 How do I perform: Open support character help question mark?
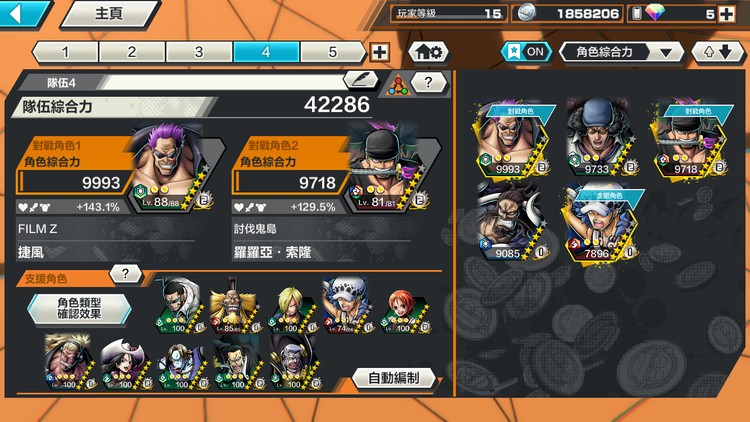click(125, 274)
